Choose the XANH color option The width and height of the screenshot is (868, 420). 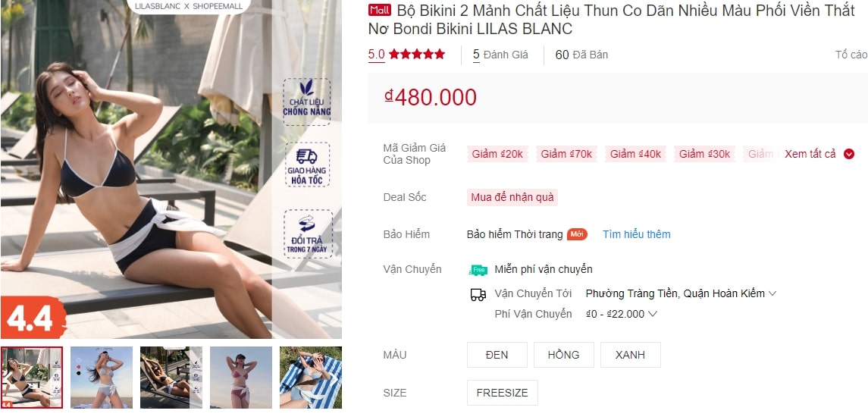(x=631, y=355)
